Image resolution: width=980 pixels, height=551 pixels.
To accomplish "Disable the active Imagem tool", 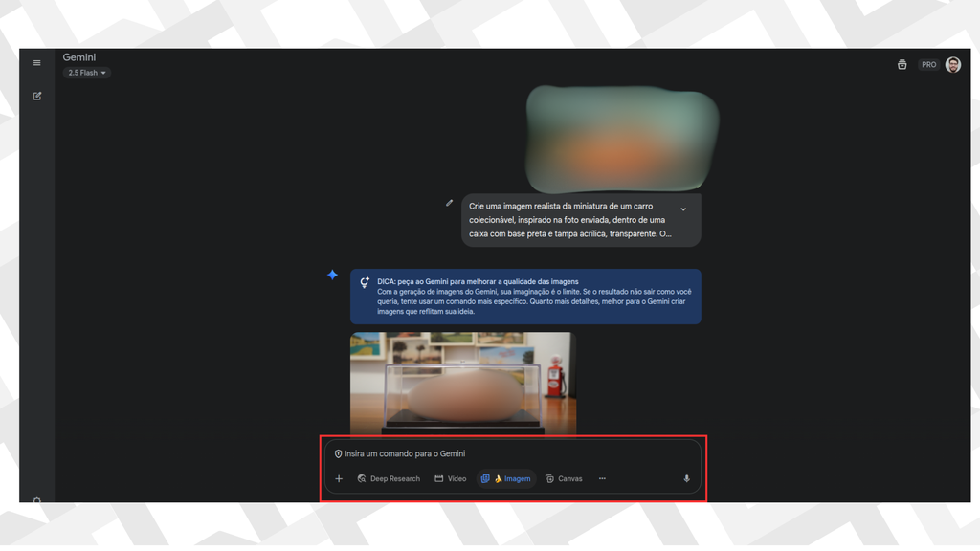I will coord(505,478).
